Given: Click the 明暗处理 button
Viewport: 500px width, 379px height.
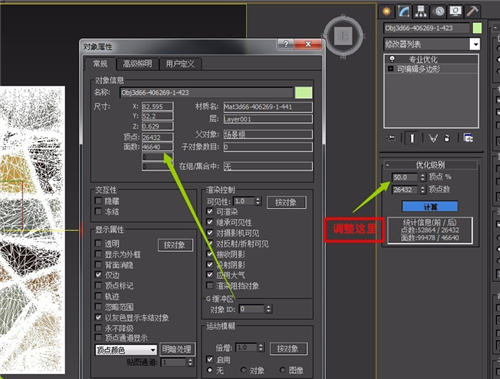Looking at the screenshot, I should [x=177, y=349].
